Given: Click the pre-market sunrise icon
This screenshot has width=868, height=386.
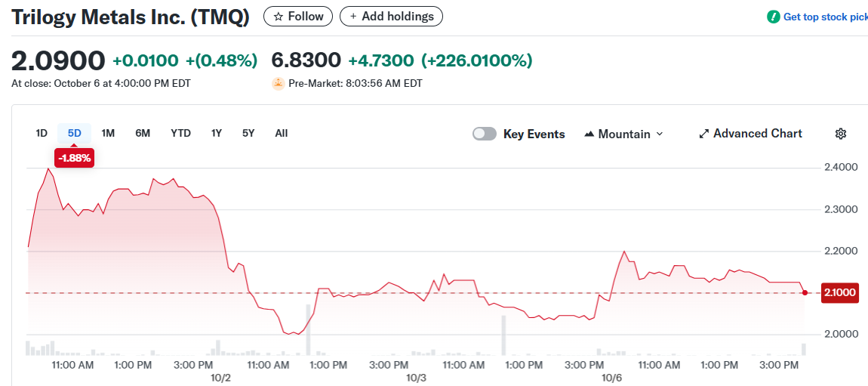Looking at the screenshot, I should (278, 83).
